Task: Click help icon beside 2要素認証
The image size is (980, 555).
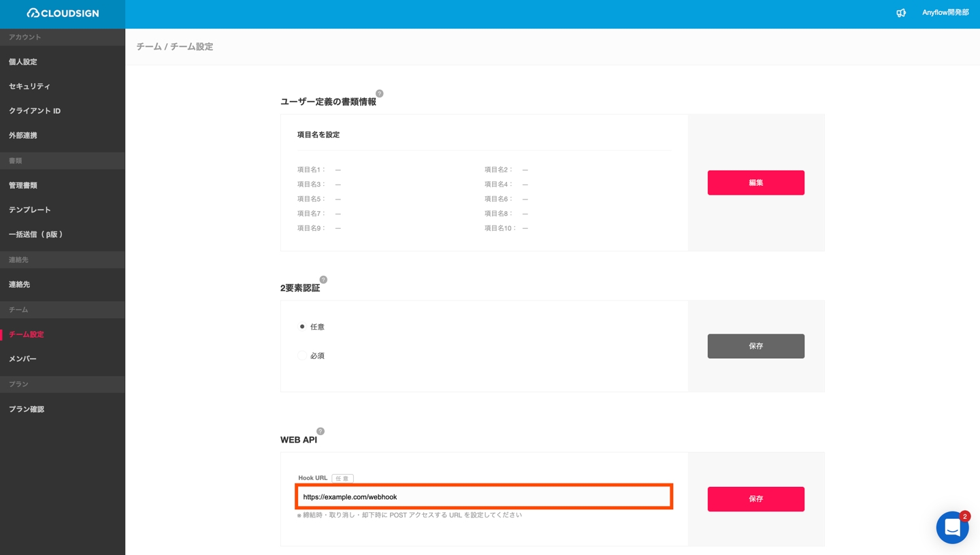Action: (323, 280)
